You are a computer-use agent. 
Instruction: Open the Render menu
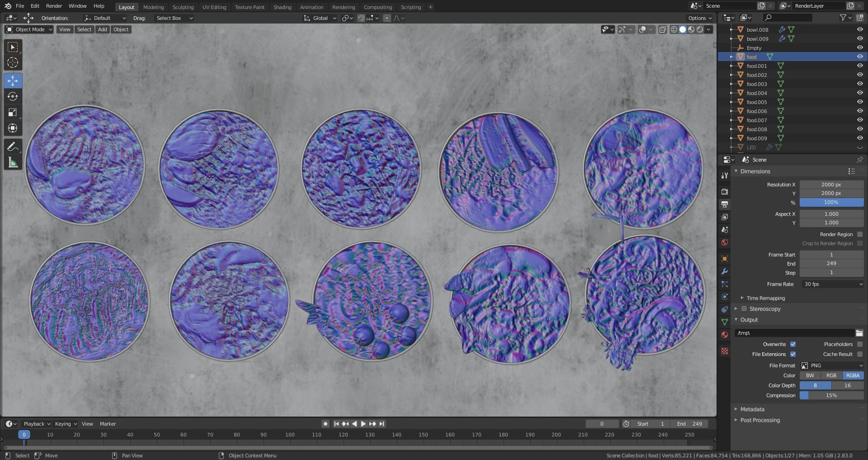54,6
